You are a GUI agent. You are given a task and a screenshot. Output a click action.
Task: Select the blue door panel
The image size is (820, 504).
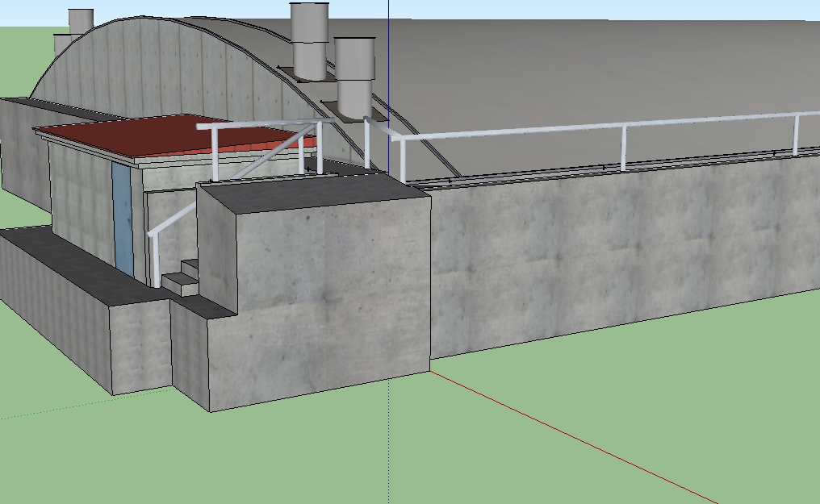tap(123, 219)
